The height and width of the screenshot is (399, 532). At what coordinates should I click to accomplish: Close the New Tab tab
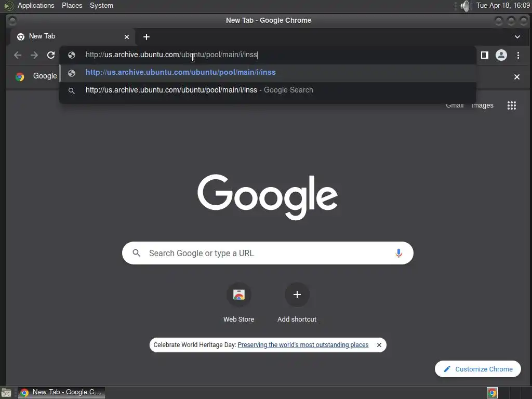tap(127, 37)
